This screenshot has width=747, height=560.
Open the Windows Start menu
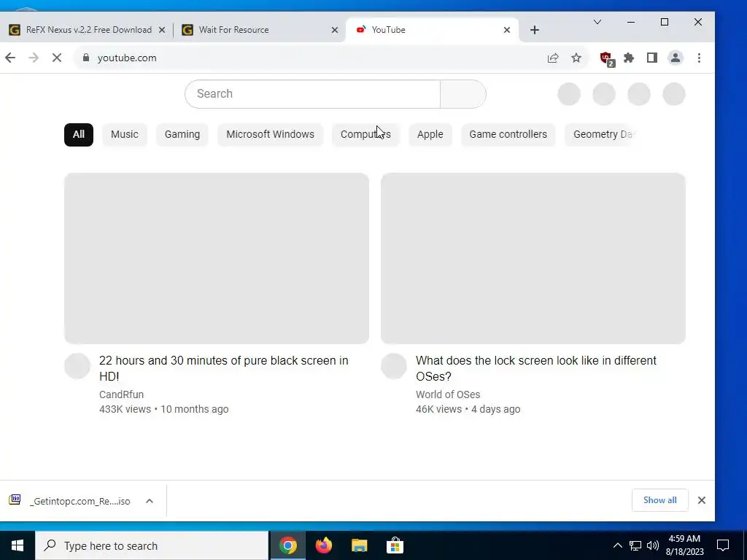tap(18, 545)
